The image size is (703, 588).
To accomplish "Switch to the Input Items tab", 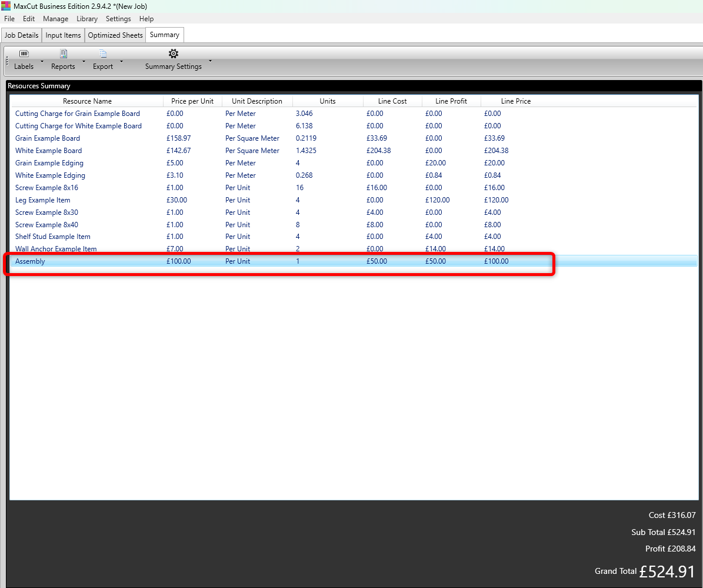I will pos(63,35).
